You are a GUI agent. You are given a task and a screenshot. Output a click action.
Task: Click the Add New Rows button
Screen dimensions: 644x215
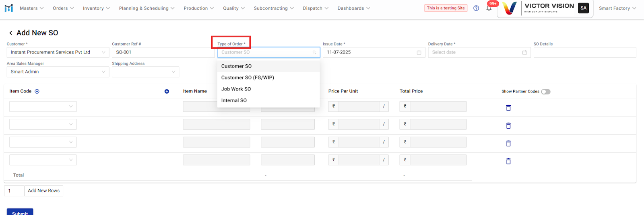tap(43, 190)
